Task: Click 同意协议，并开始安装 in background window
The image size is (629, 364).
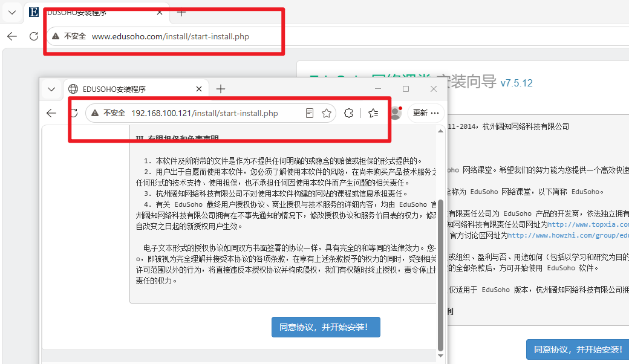Action: 578,349
